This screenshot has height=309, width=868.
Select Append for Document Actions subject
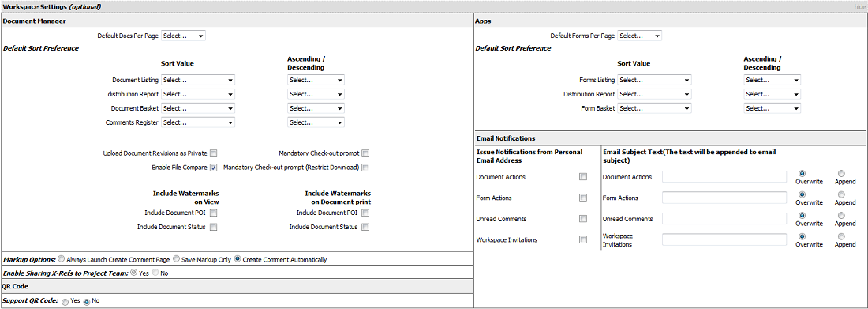coord(841,173)
